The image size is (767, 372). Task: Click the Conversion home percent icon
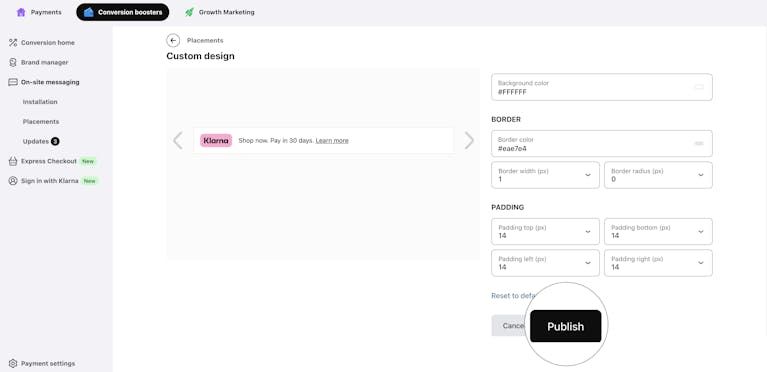[x=13, y=43]
